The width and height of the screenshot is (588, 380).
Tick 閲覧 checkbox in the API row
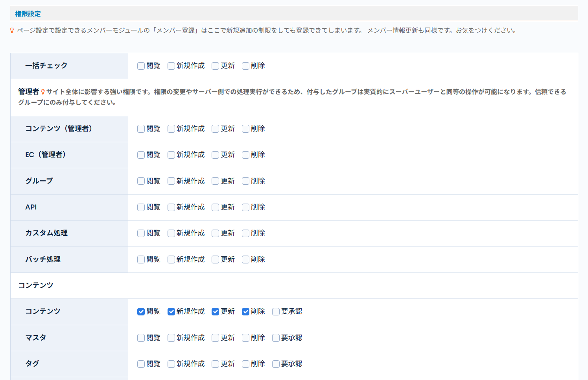[x=141, y=207]
